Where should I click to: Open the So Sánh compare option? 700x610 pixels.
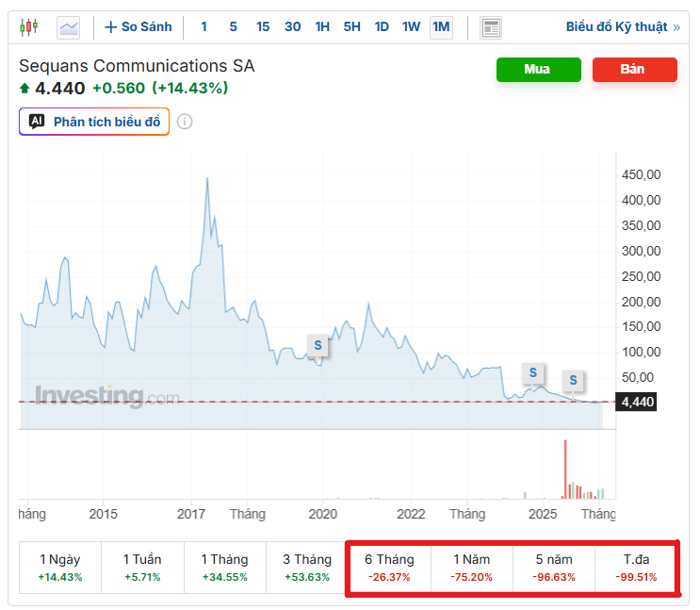(x=138, y=26)
